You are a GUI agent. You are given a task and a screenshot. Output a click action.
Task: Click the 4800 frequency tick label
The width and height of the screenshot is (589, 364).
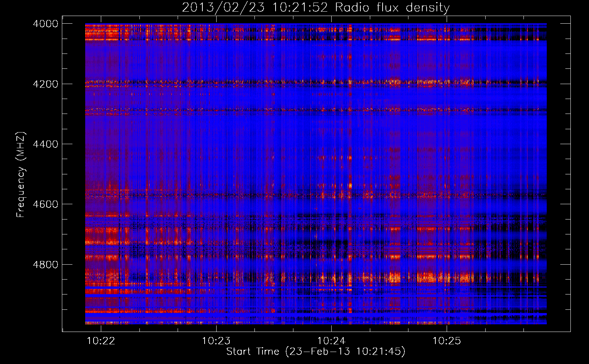pos(46,265)
